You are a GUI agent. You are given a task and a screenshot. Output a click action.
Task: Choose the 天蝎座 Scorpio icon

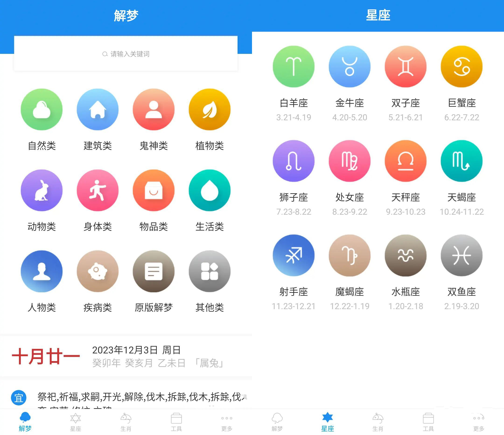point(462,161)
